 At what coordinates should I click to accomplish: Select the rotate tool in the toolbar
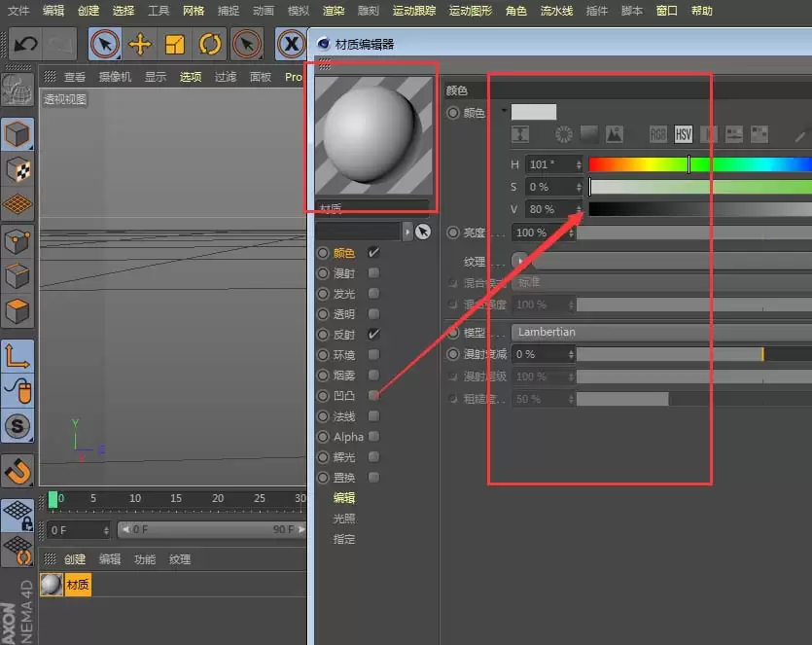click(209, 45)
